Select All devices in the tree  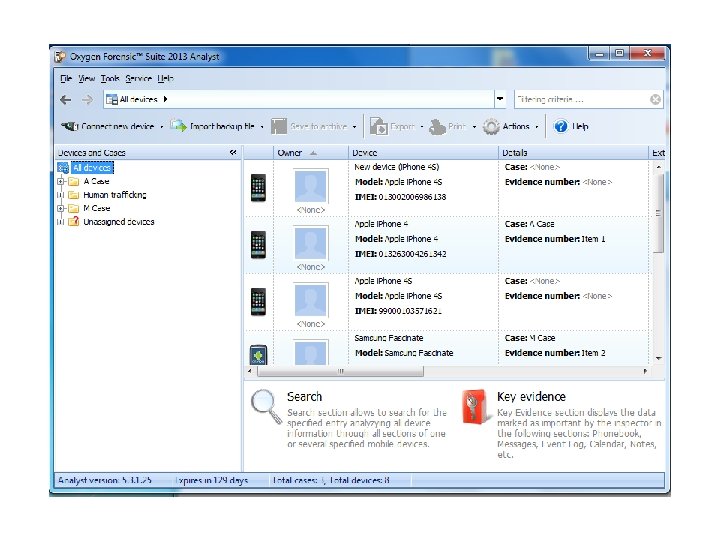tap(92, 168)
